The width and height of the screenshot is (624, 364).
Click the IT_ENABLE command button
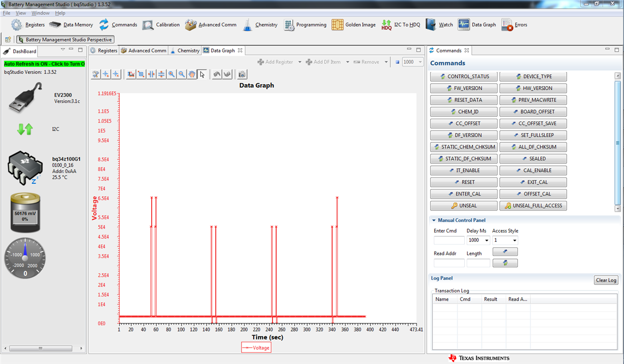463,170
